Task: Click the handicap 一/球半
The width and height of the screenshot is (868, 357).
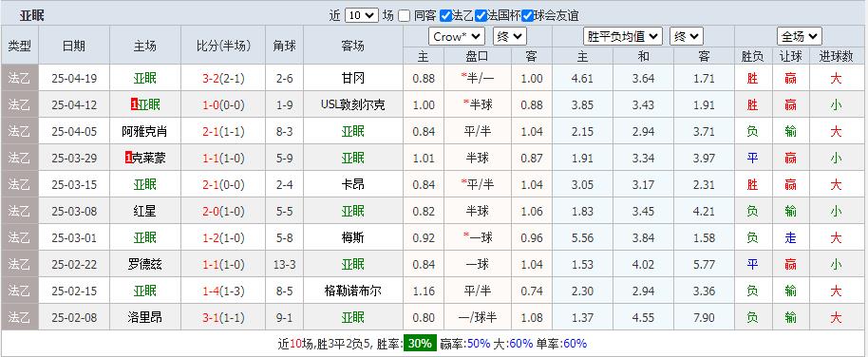Action: coord(478,318)
